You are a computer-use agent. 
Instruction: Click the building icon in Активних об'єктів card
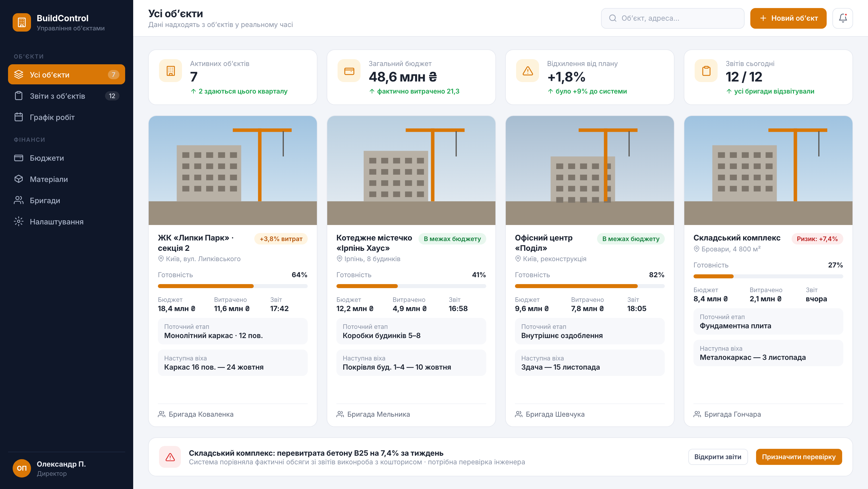pos(170,71)
